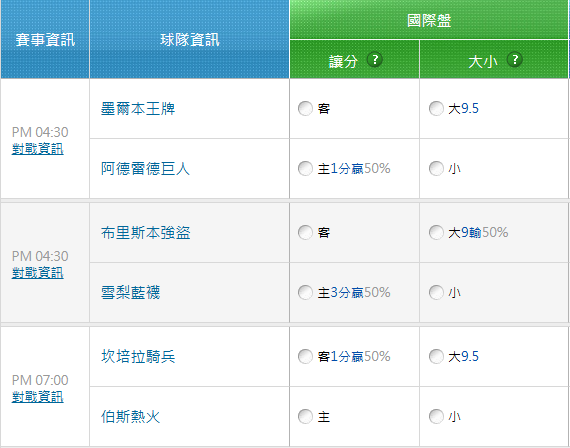Choose 小 radio in 雪梨藍襪 row
Screen dimensions: 570x448
(436, 292)
